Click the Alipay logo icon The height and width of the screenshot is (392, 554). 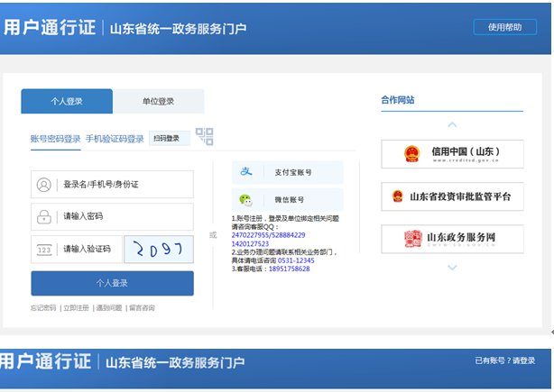click(x=245, y=172)
